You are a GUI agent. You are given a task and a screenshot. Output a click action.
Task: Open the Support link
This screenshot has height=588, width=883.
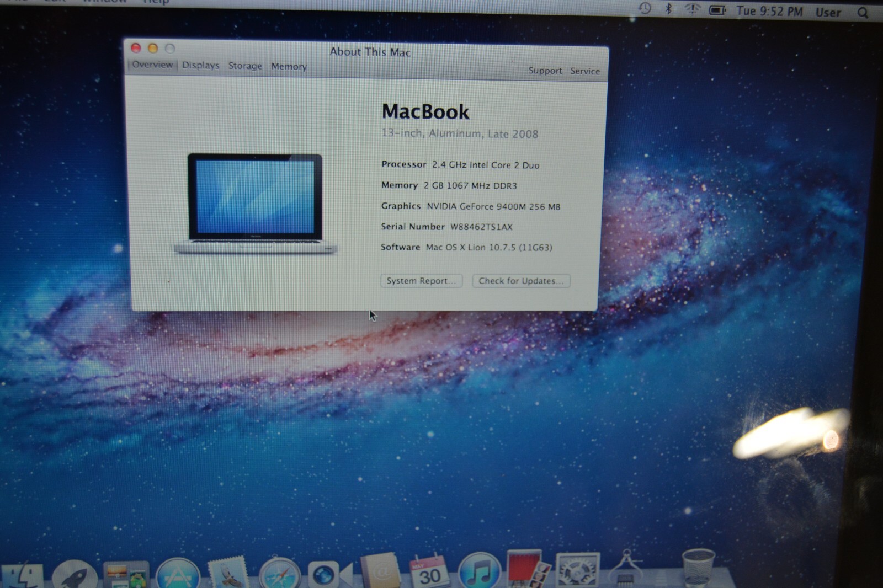545,71
